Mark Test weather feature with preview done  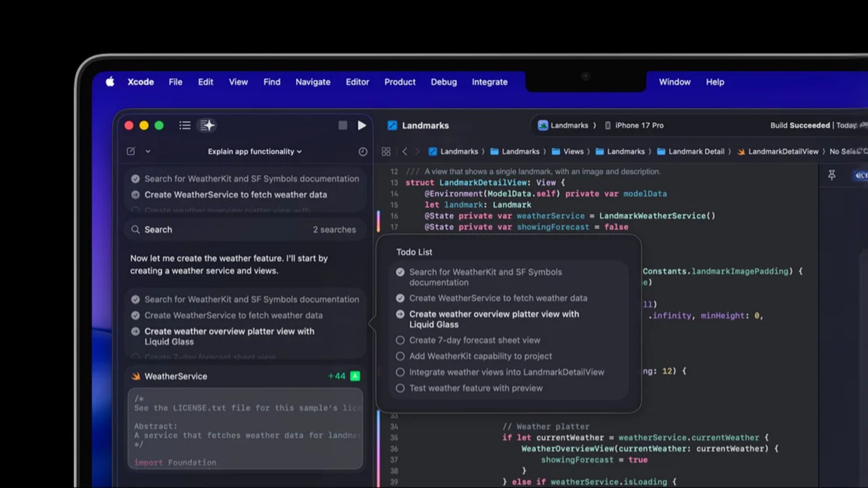click(400, 388)
